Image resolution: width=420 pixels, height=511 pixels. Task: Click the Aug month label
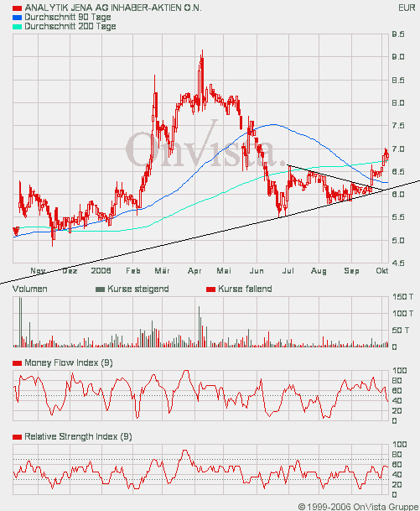pyautogui.click(x=319, y=271)
